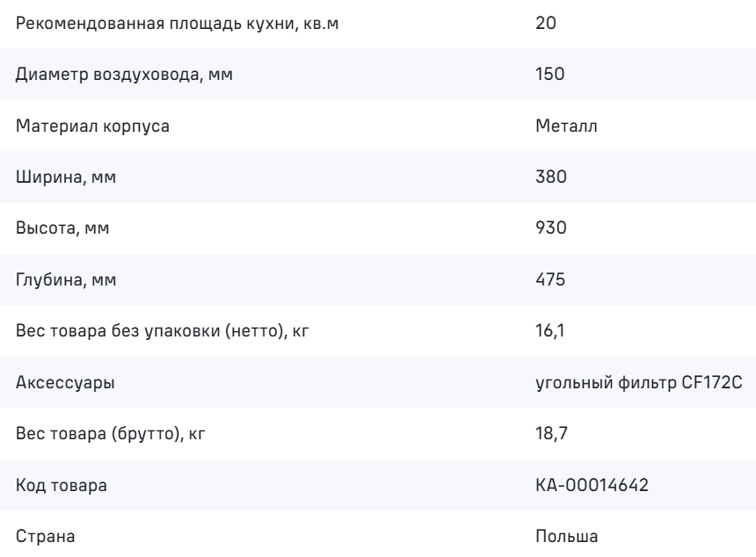The width and height of the screenshot is (756, 557).
Task: Select product code KA-00014642
Action: 592,485
